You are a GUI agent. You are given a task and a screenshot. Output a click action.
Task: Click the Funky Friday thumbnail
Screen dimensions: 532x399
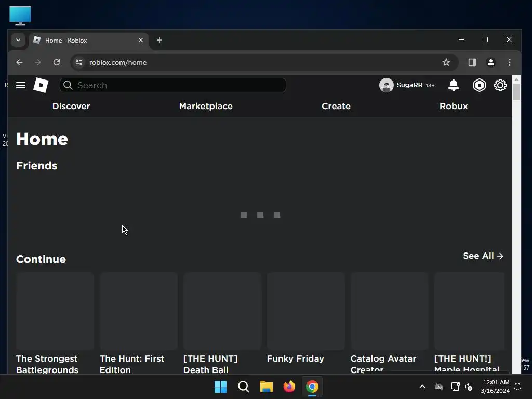[x=306, y=311]
